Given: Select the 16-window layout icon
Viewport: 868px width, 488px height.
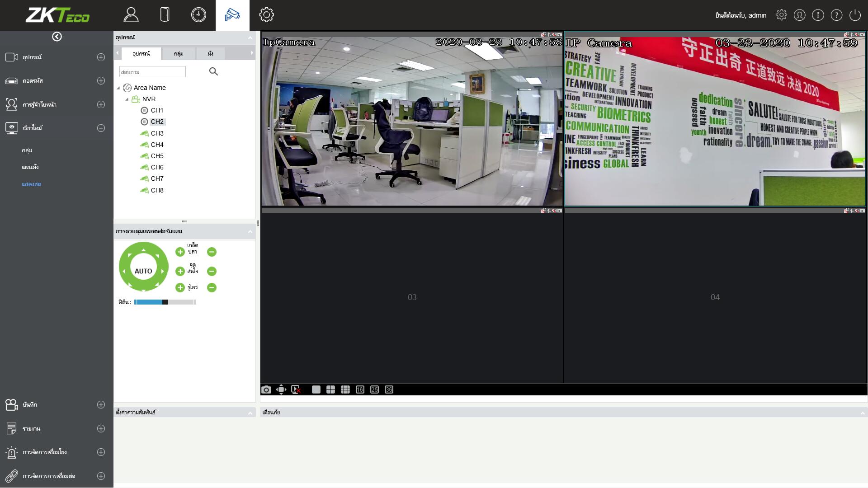Looking at the screenshot, I should [360, 389].
